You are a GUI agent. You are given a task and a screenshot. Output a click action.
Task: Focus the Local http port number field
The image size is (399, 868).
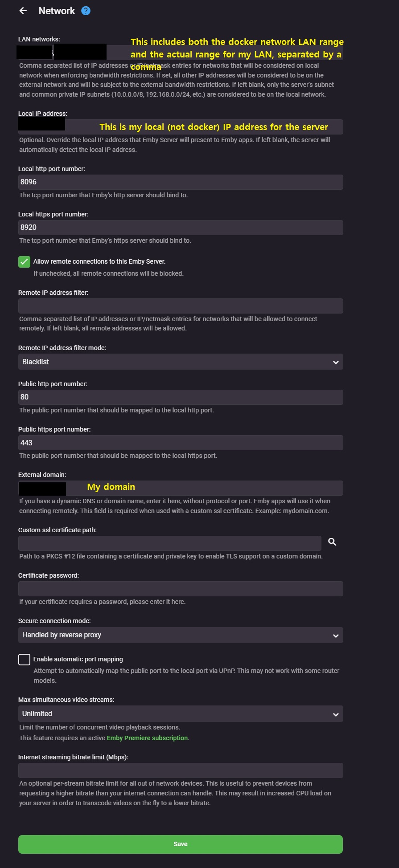[181, 182]
